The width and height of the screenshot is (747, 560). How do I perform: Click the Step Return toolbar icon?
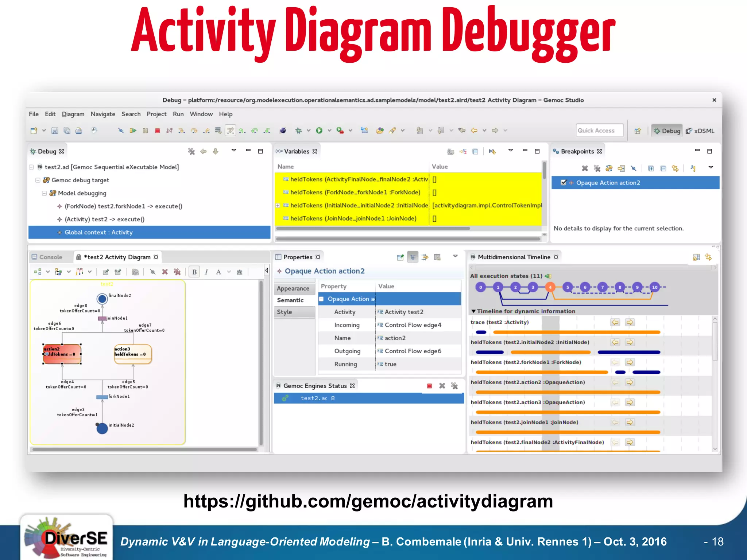pyautogui.click(x=206, y=131)
